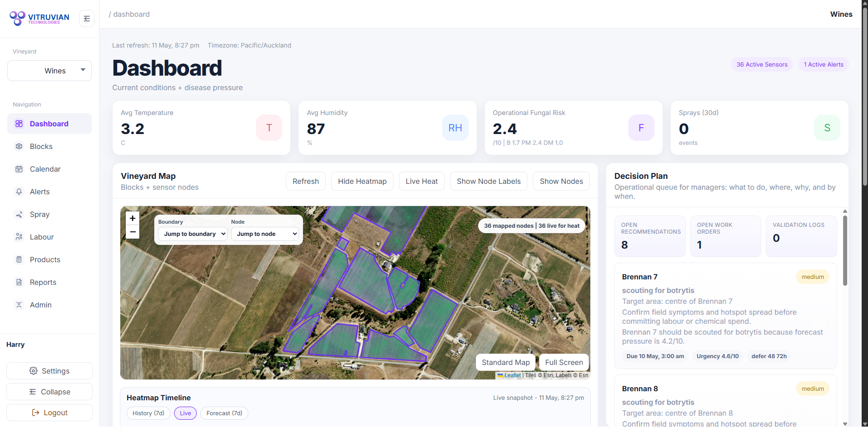Click the Urgency 4.6/10 tag

point(717,356)
